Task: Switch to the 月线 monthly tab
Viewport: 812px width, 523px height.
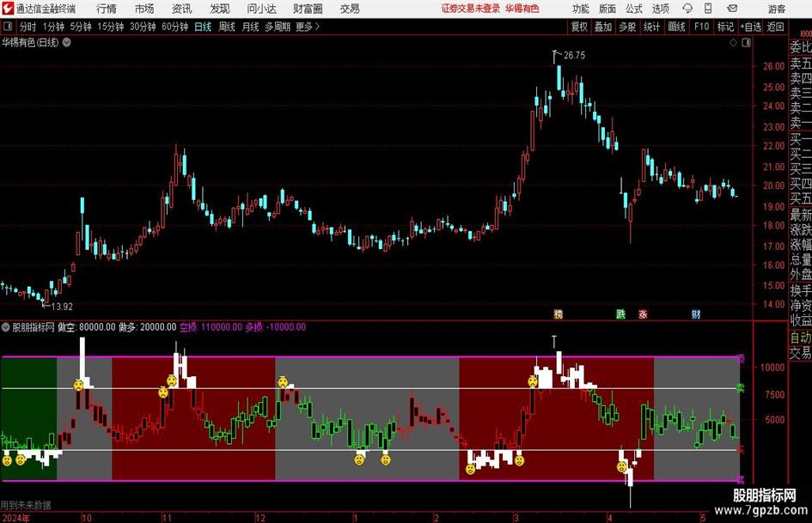Action: click(x=250, y=27)
